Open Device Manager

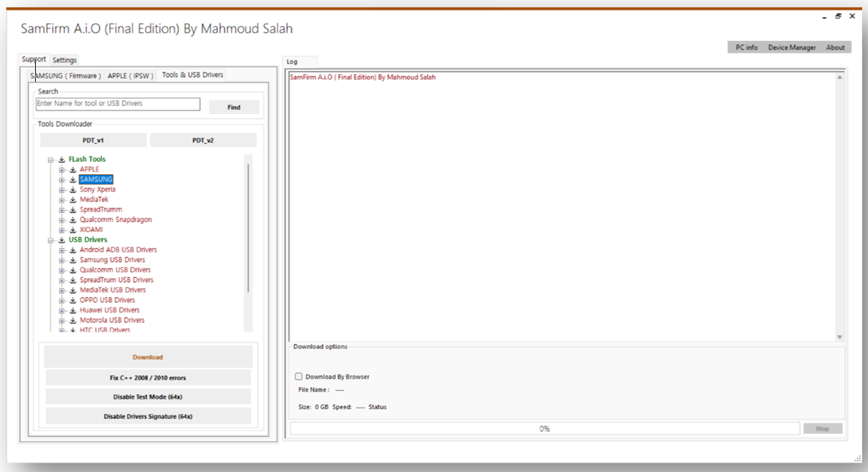pyautogui.click(x=792, y=48)
